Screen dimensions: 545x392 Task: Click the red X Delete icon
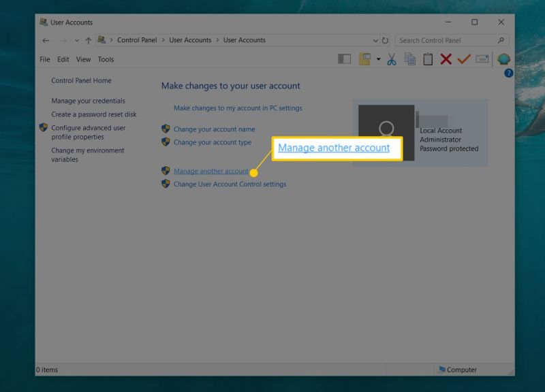pyautogui.click(x=446, y=59)
